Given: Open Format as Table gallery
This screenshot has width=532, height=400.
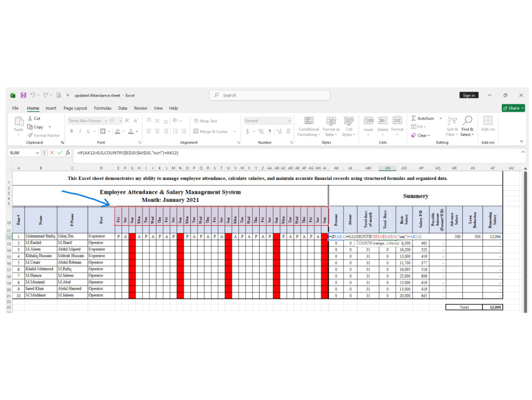Looking at the screenshot, I should point(331,127).
